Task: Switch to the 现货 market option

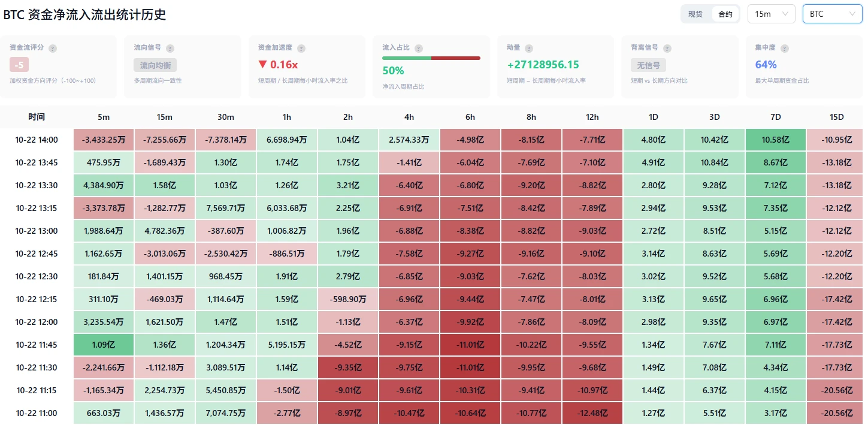Action: coord(695,14)
